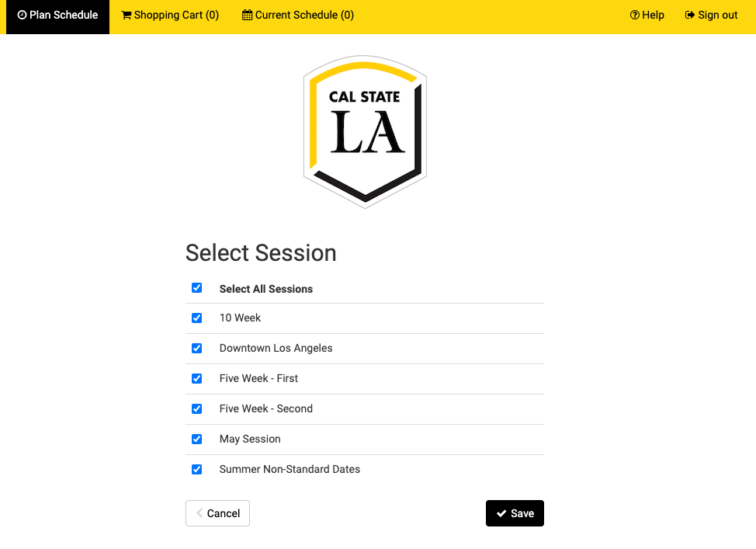The width and height of the screenshot is (756, 549).
Task: Disable the Five Week - Second session
Action: coord(196,408)
